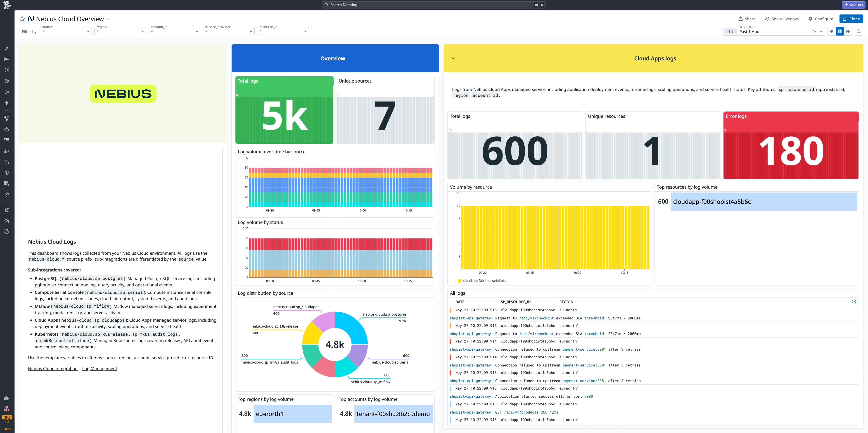Toggle Show Overlays
The image size is (868, 433).
[782, 19]
